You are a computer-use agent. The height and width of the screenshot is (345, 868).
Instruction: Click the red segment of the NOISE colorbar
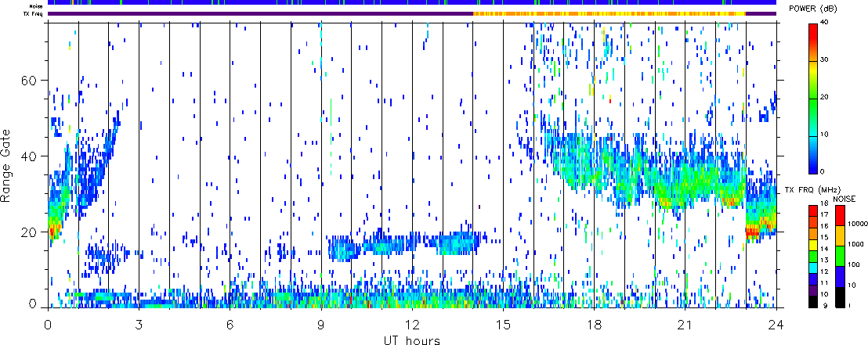click(x=840, y=216)
